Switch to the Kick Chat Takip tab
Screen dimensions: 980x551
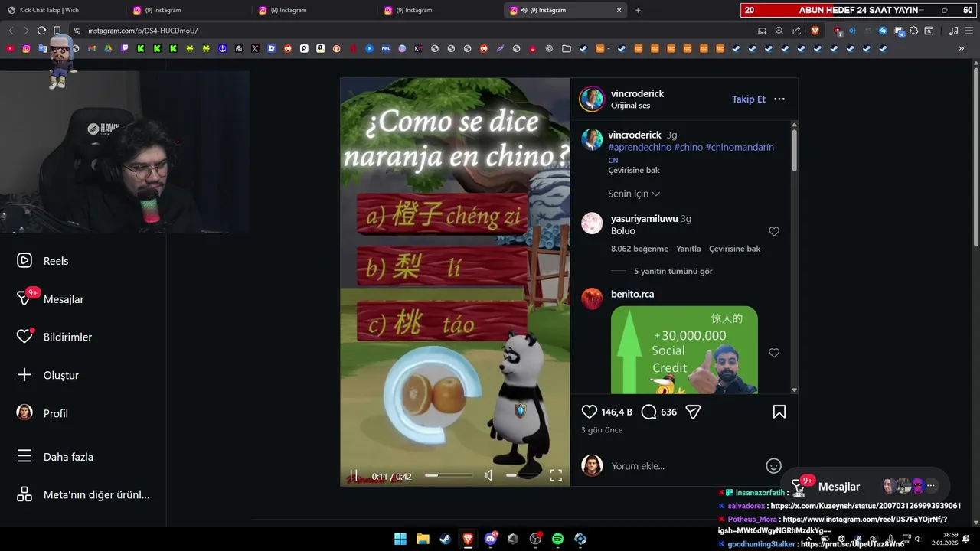pos(63,10)
